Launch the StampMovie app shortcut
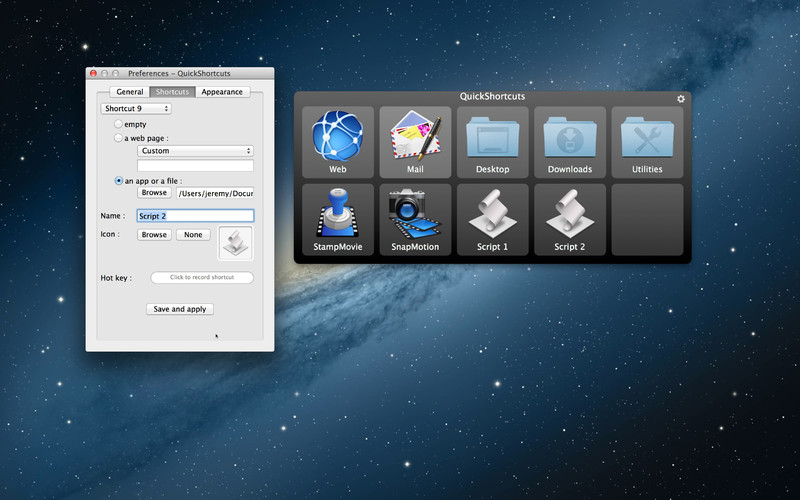Image resolution: width=800 pixels, height=500 pixels. click(338, 220)
